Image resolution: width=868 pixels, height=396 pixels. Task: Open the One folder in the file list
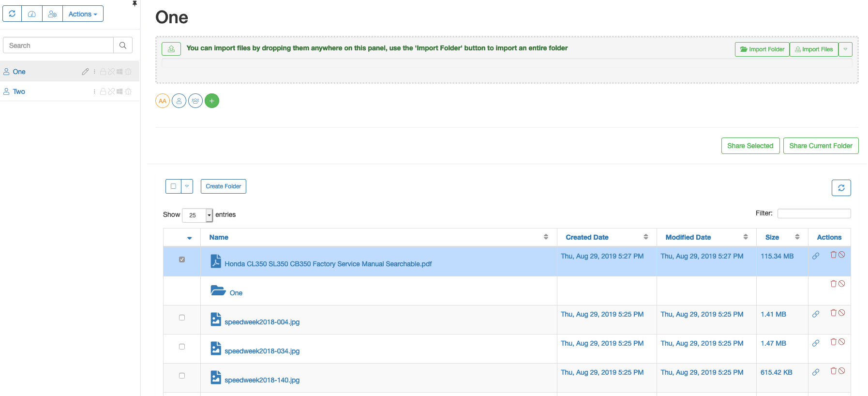[236, 293]
